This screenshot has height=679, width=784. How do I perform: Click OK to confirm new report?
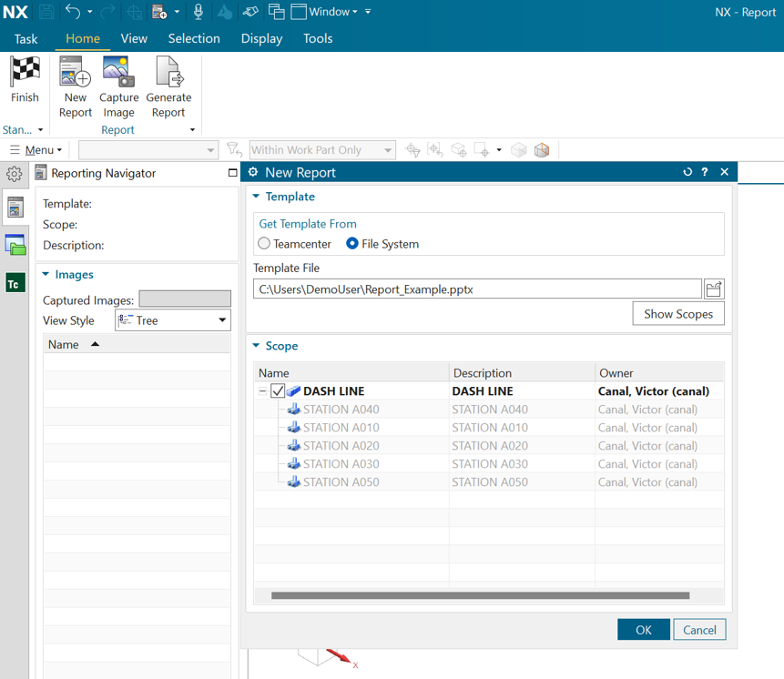pos(643,630)
